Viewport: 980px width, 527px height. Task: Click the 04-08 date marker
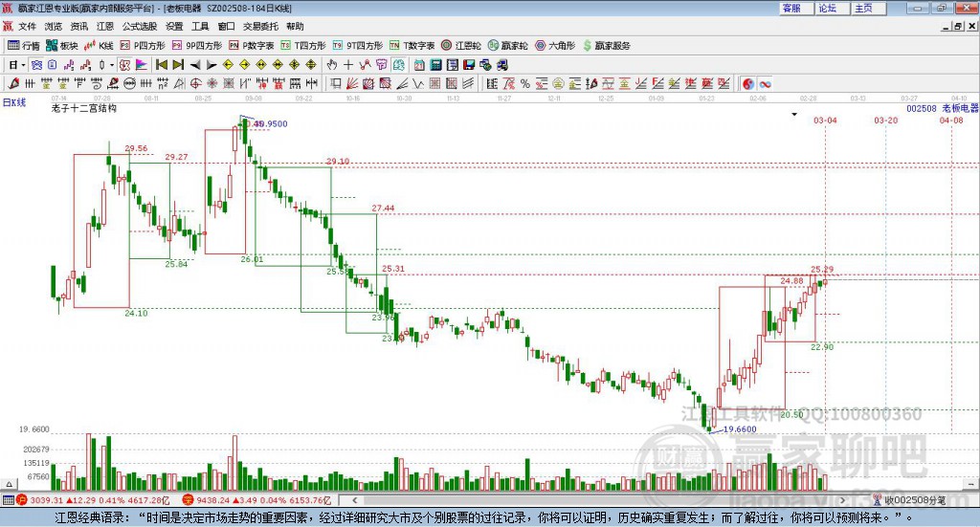coord(951,121)
